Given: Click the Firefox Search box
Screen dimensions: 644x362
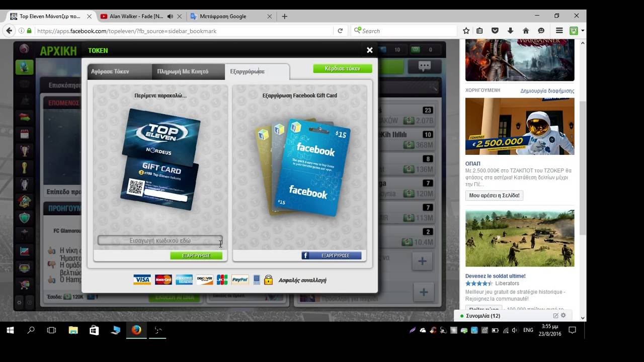Looking at the screenshot, I should click(x=404, y=31).
